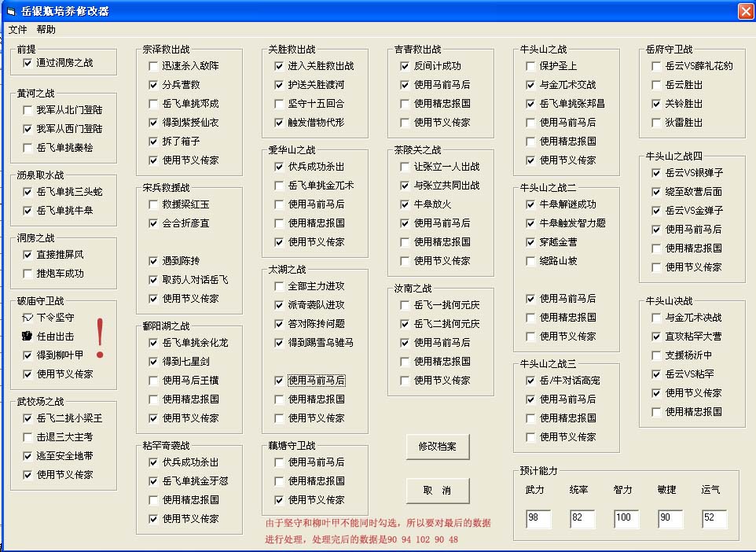Image resolution: width=756 pixels, height=552 pixels.
Task: Click the 敏捷 value field showing 90
Action: click(x=670, y=519)
